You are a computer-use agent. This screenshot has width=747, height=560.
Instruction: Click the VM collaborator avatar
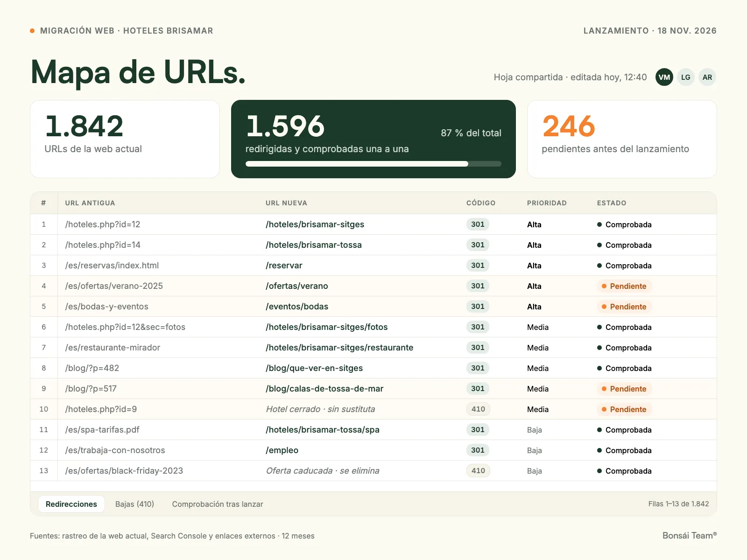(x=664, y=77)
